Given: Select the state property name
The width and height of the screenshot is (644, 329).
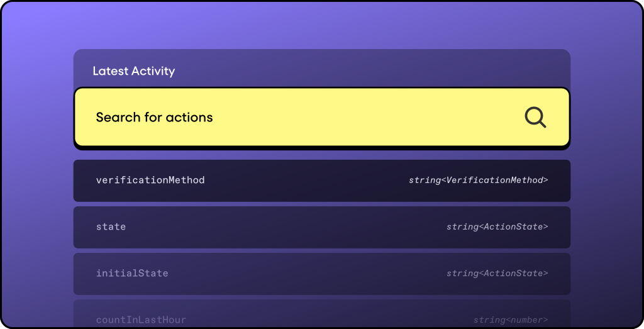Looking at the screenshot, I should [x=111, y=226].
